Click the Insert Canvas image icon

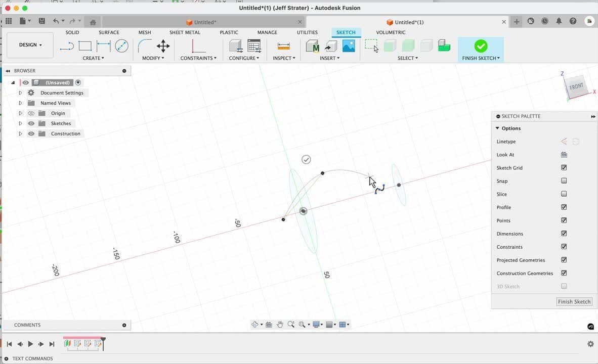(349, 46)
